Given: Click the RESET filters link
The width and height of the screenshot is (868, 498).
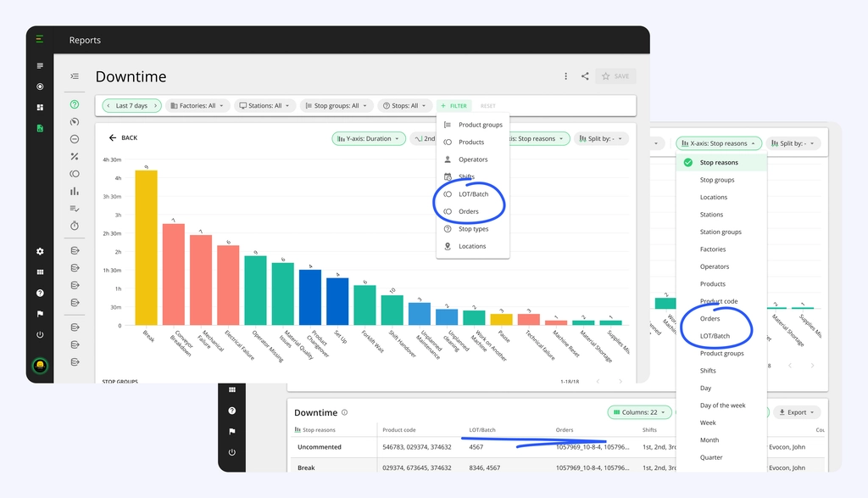Looking at the screenshot, I should click(487, 106).
